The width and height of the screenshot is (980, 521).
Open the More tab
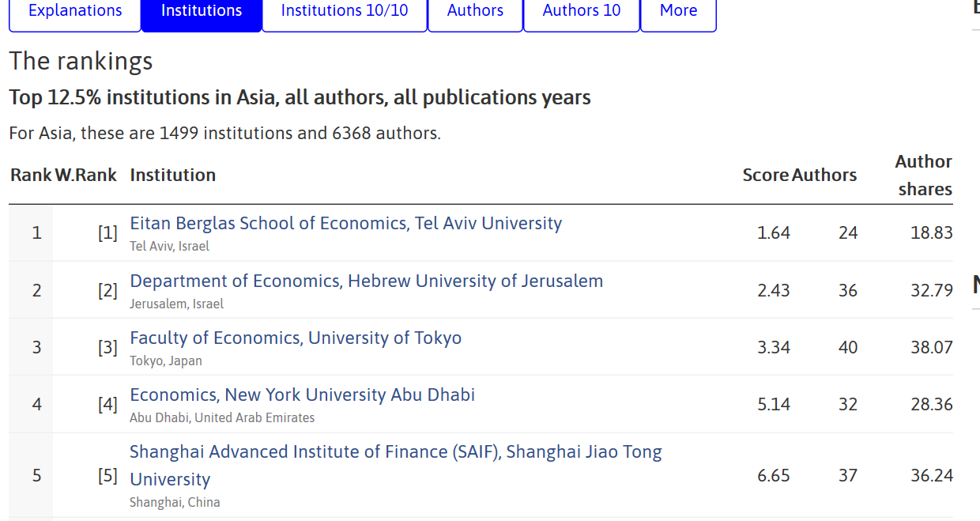(678, 12)
